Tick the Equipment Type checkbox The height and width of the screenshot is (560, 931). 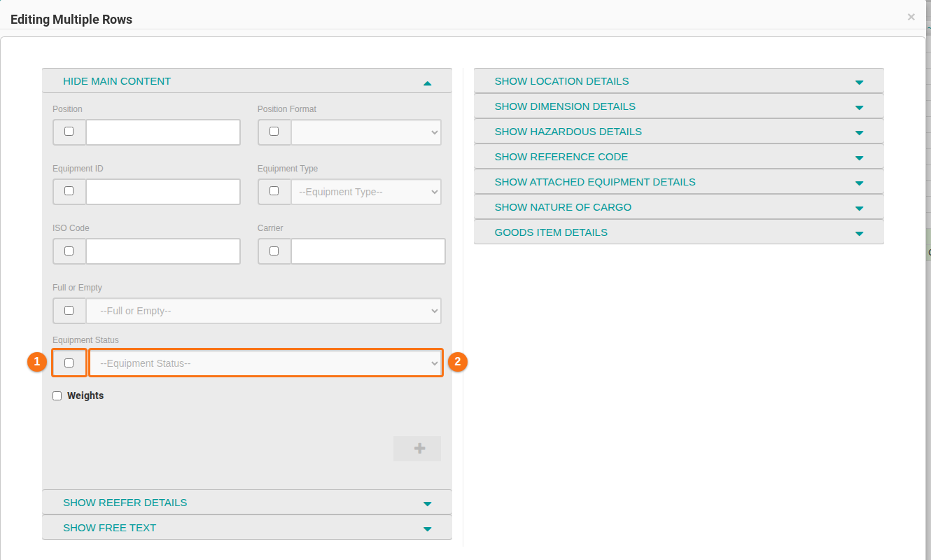tap(274, 191)
